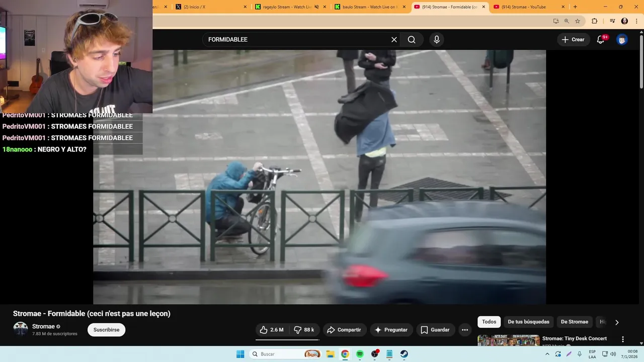Viewport: 644px width, 362px height.
Task: Close the rageylo Stream tab
Action: pos(325,7)
